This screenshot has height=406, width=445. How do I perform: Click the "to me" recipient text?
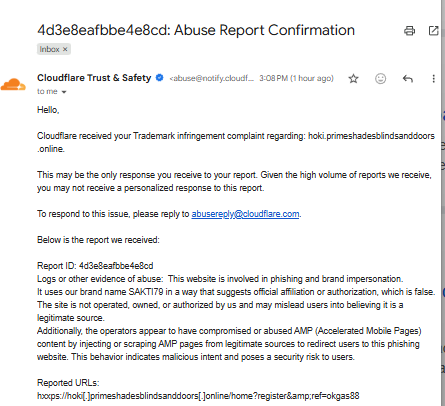point(47,92)
